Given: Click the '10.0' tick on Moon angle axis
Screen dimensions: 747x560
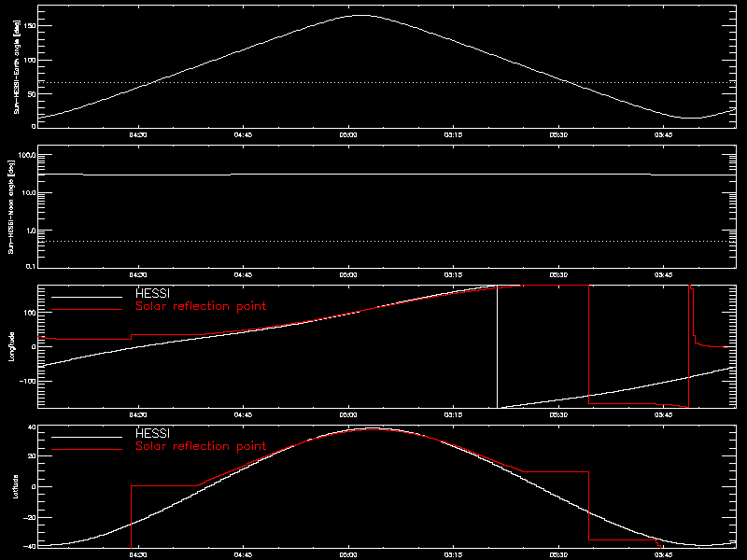Looking at the screenshot, I should pyautogui.click(x=29, y=193).
